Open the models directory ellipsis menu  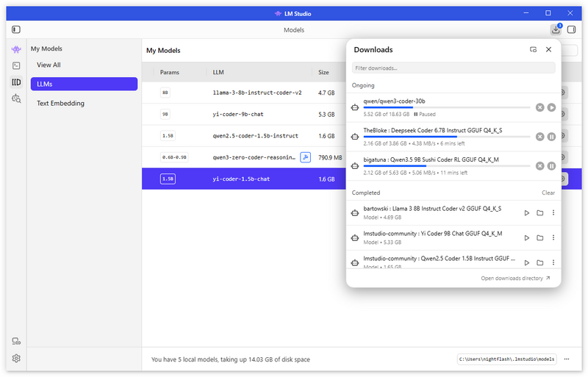(x=567, y=359)
